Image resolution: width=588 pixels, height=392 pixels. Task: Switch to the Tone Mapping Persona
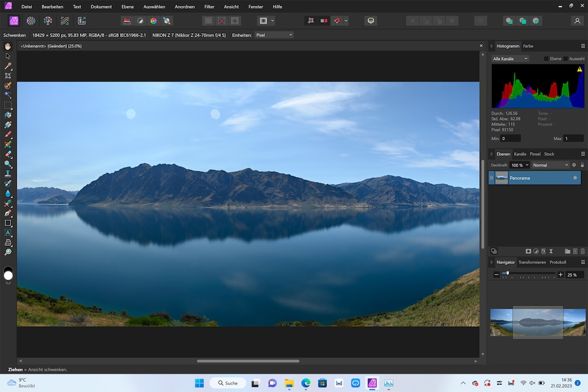[65, 20]
